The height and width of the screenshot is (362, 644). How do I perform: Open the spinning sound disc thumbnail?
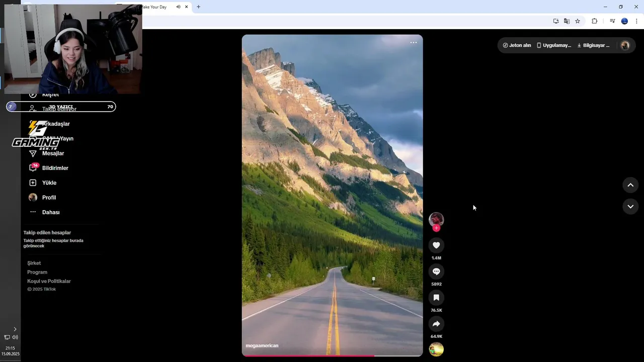[x=436, y=349]
